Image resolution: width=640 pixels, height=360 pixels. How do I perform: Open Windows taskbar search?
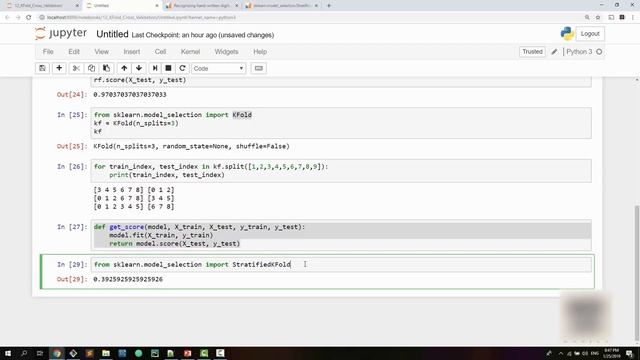coord(24,353)
